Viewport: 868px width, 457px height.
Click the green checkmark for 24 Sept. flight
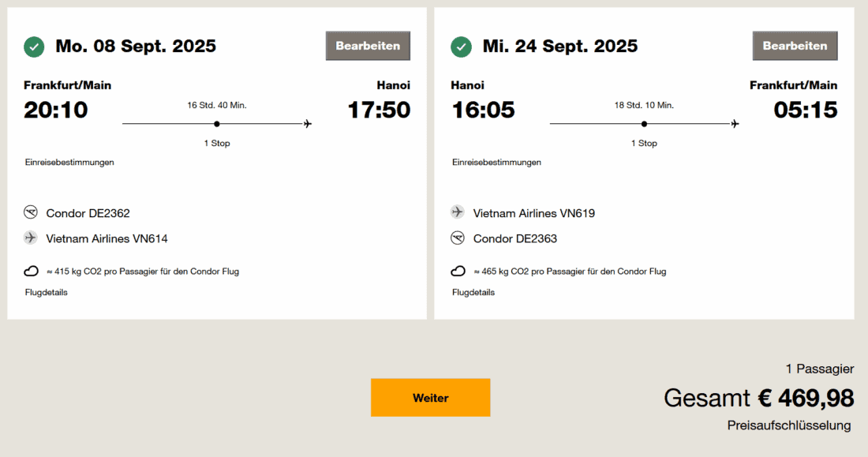(x=461, y=47)
